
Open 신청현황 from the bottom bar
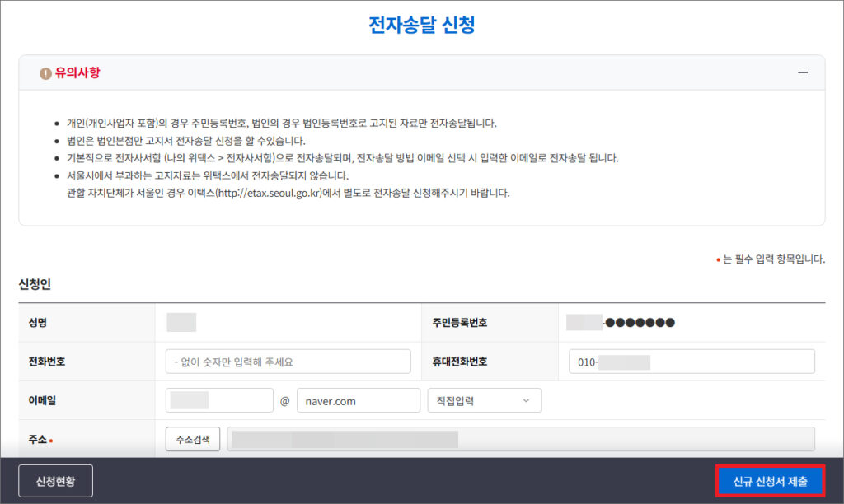pyautogui.click(x=56, y=481)
